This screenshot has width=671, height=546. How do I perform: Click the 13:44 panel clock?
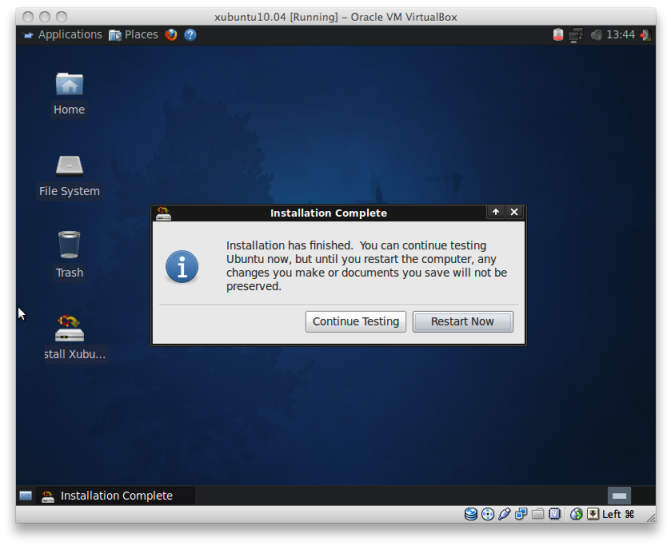coord(621,35)
